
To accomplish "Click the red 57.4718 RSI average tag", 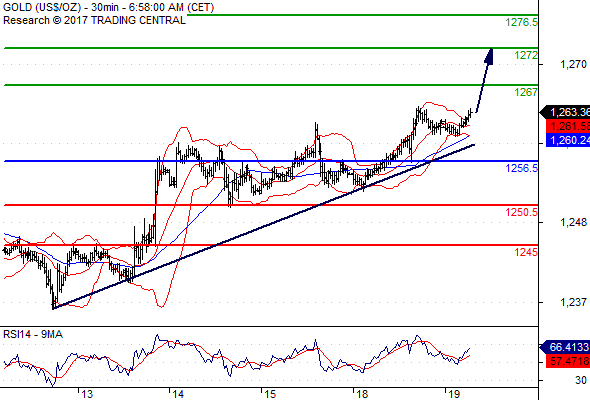I will [x=568, y=361].
